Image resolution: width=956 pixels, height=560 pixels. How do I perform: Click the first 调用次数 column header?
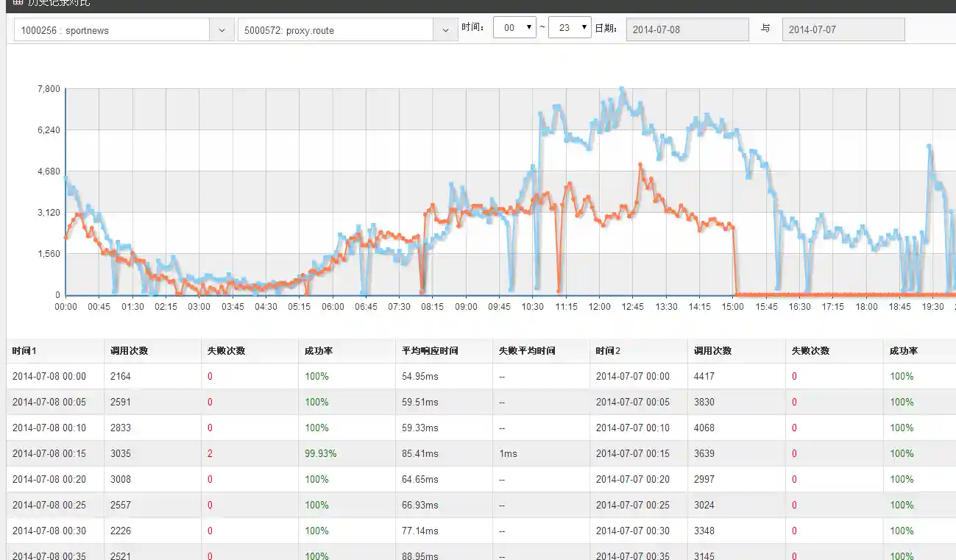(129, 351)
